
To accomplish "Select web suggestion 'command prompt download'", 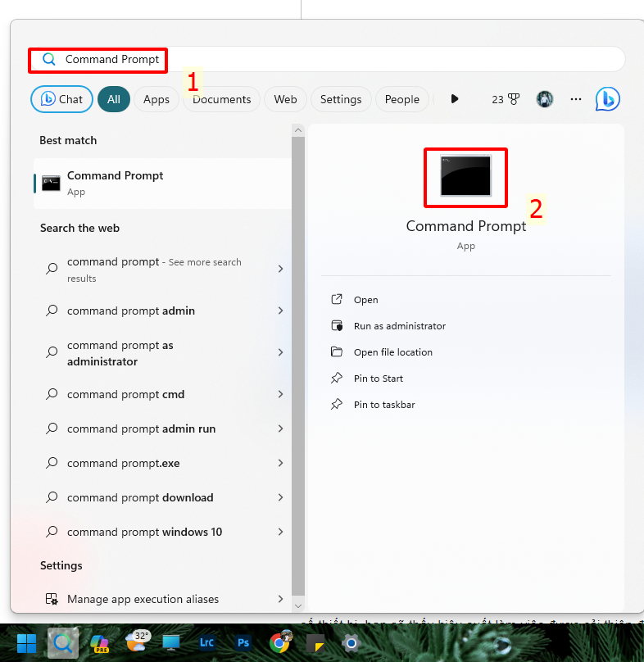I will pos(162,497).
